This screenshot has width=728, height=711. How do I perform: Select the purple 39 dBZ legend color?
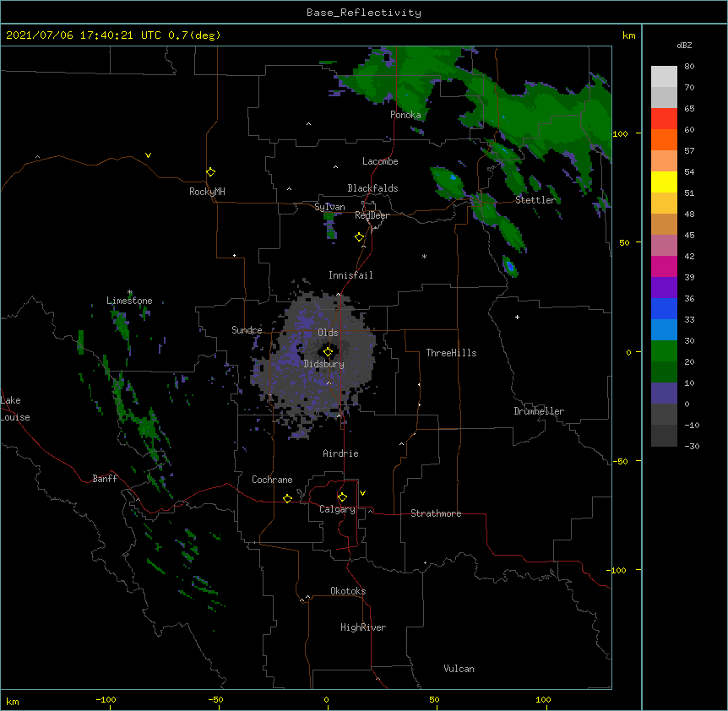pos(664,288)
